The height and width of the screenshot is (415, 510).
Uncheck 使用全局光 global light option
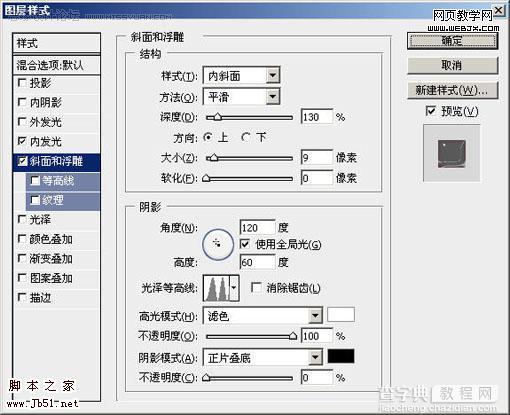click(244, 244)
